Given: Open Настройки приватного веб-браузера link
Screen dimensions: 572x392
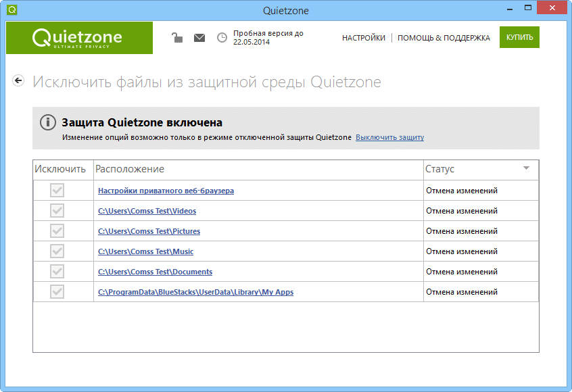Looking at the screenshot, I should click(x=166, y=191).
